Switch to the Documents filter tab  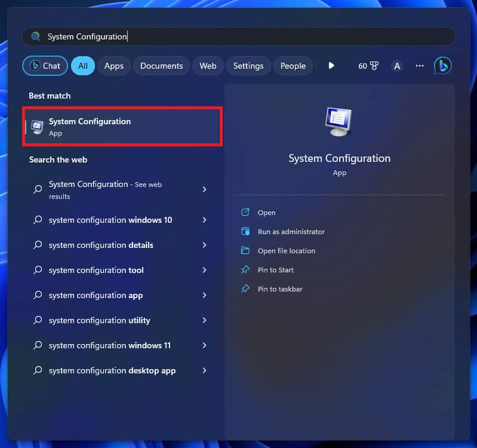pyautogui.click(x=161, y=66)
